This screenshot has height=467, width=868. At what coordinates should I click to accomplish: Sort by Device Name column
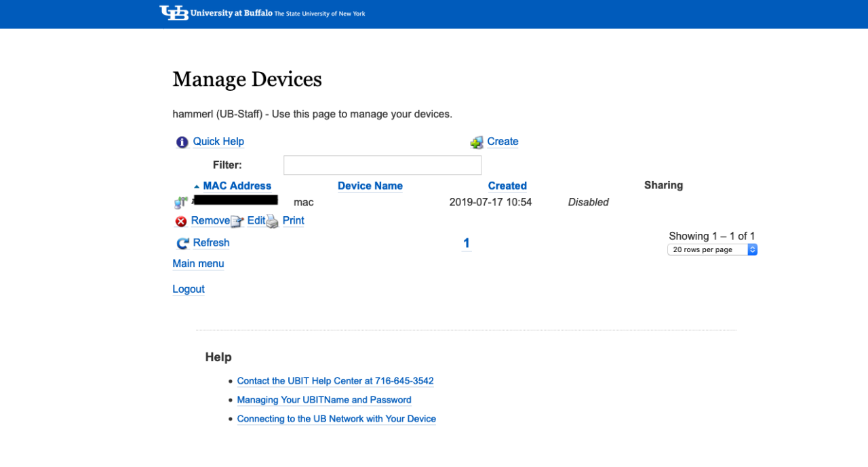tap(370, 186)
